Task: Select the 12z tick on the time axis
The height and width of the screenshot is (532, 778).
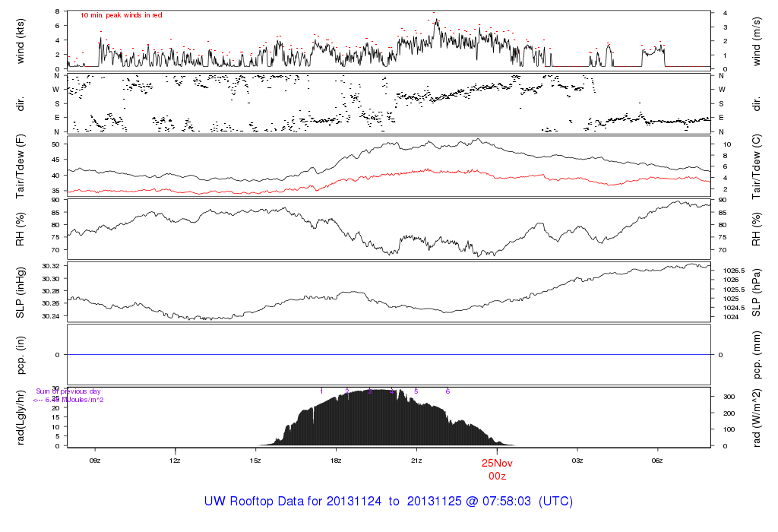Action: [176, 460]
